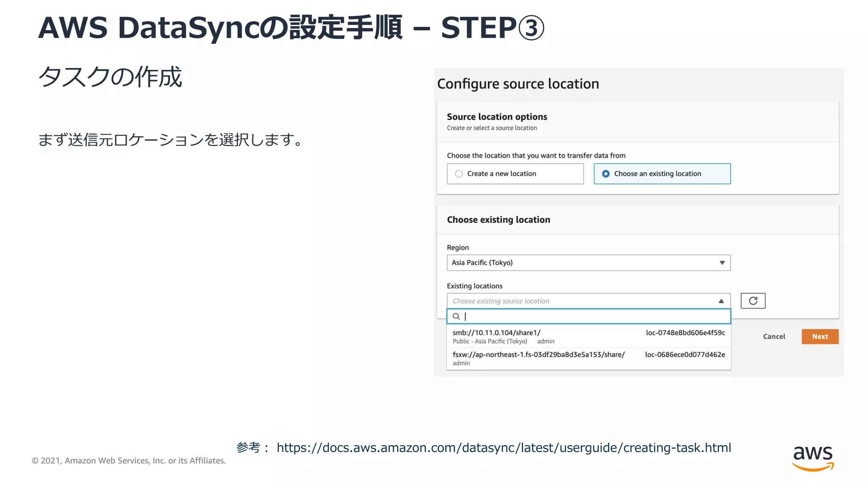Screen dimensions: 868x488
Task: Click the Source location options heading
Action: coord(497,116)
